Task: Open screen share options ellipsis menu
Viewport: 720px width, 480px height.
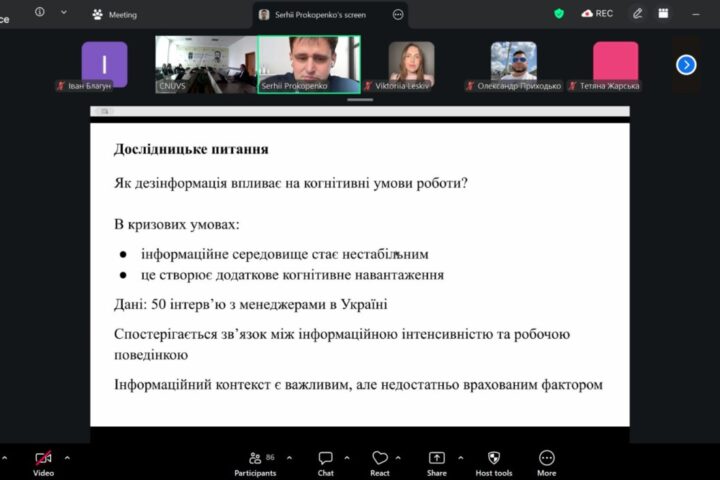Action: 398,14
